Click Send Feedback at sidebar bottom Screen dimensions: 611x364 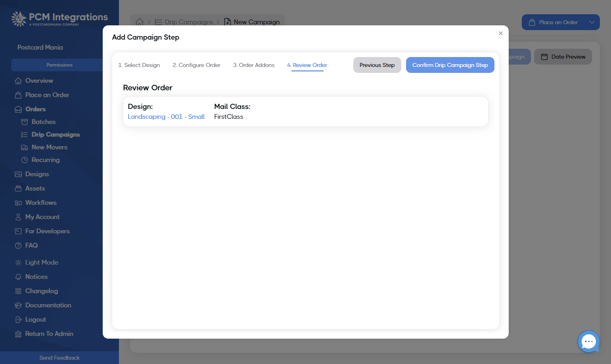pos(59,358)
